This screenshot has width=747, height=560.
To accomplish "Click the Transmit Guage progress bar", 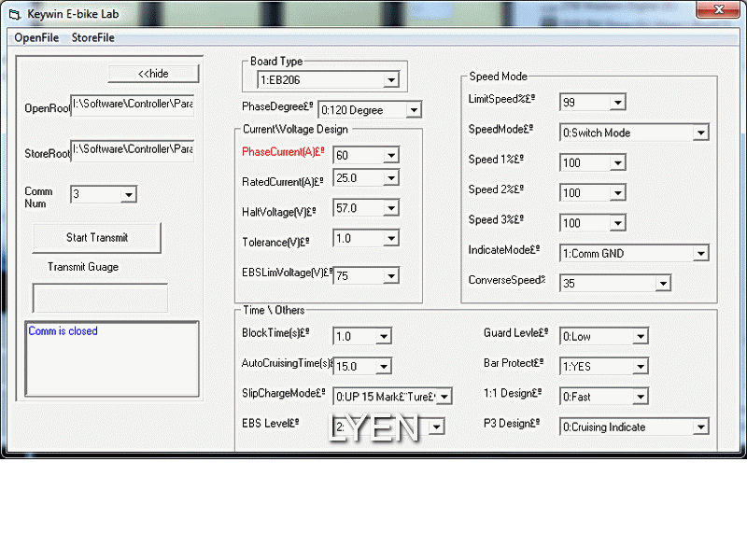I will tap(100, 298).
